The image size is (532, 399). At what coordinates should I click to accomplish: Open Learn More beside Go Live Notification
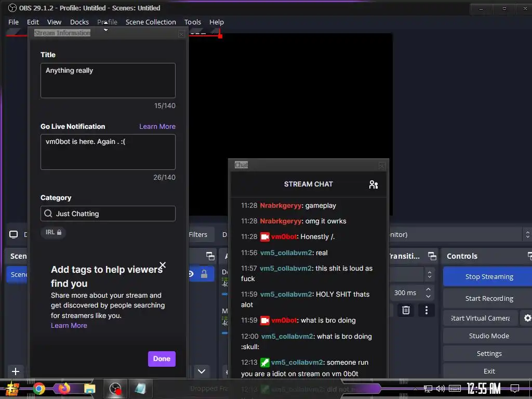[157, 127]
